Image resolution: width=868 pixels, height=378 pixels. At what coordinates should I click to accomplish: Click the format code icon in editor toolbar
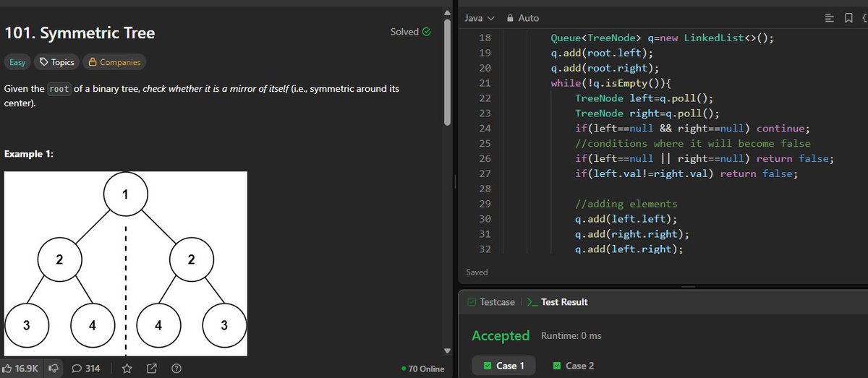pos(829,18)
